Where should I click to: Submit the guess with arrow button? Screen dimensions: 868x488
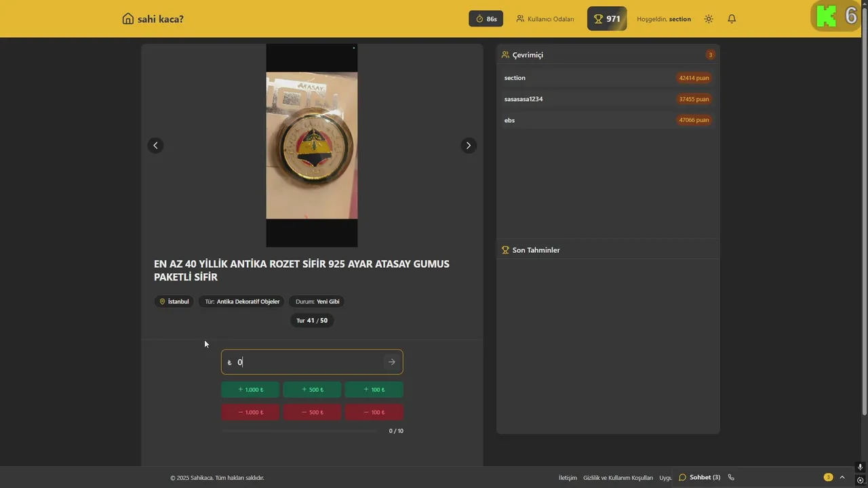point(391,362)
